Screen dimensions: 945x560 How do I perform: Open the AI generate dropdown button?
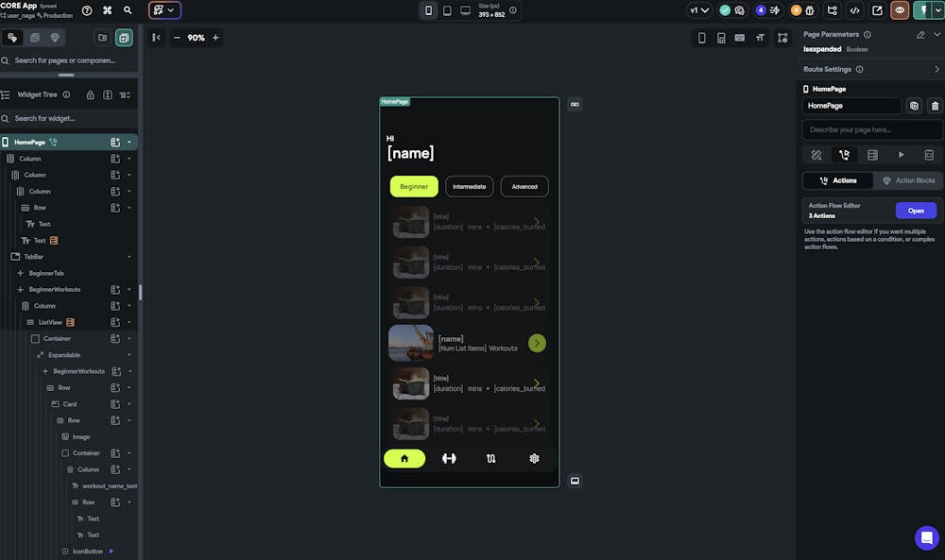pos(164,10)
